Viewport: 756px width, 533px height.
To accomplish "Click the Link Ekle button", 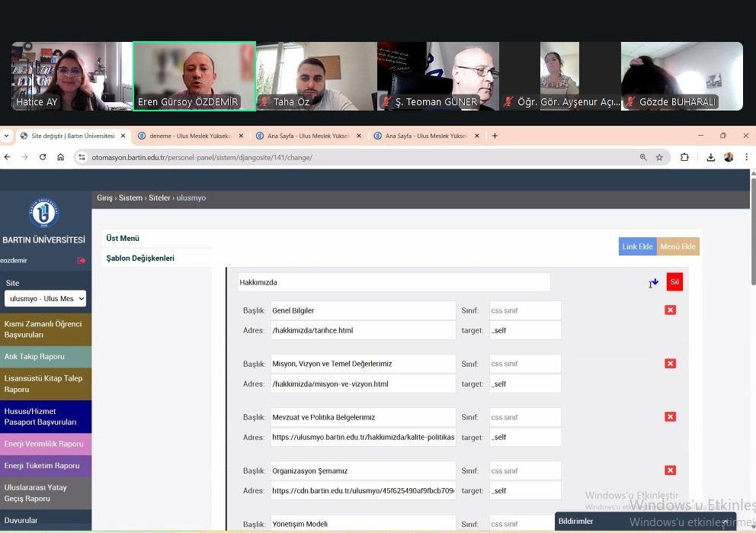I will [x=637, y=246].
